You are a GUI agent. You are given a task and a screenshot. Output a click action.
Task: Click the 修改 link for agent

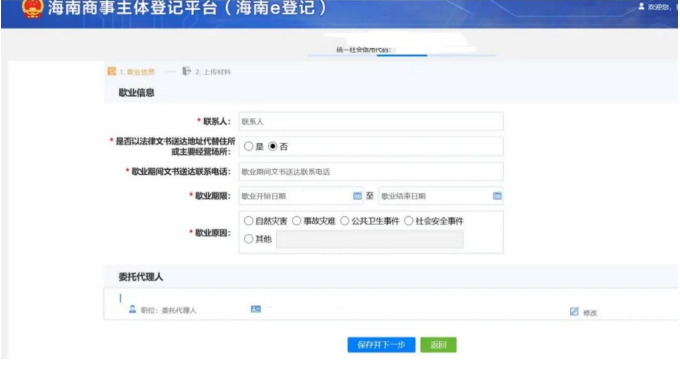590,313
